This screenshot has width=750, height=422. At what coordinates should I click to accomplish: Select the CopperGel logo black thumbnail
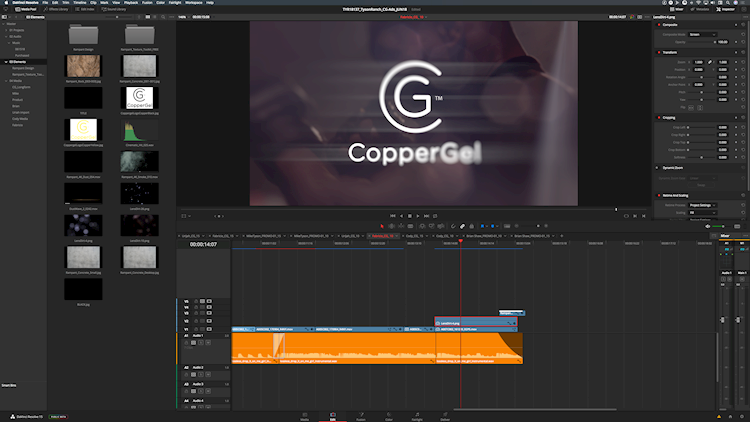[139, 98]
